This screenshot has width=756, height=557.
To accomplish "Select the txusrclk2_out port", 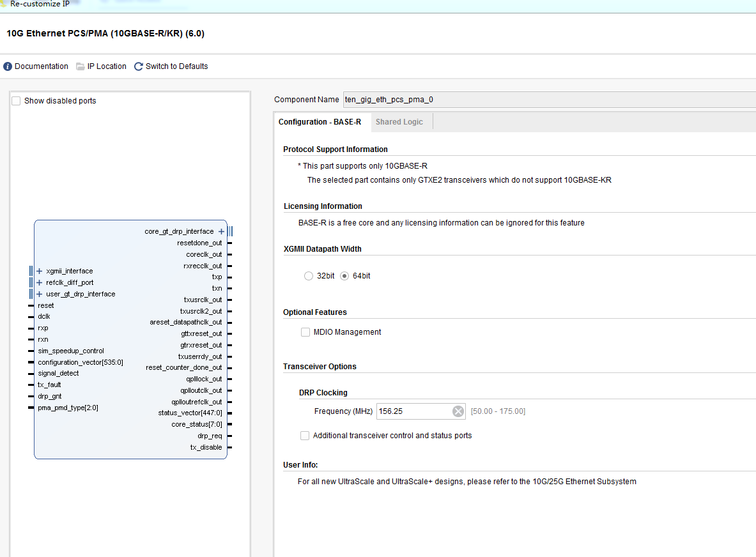I will [x=201, y=312].
